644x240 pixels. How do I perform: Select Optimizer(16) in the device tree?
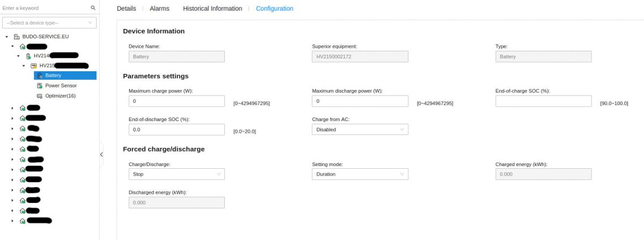pos(61,96)
